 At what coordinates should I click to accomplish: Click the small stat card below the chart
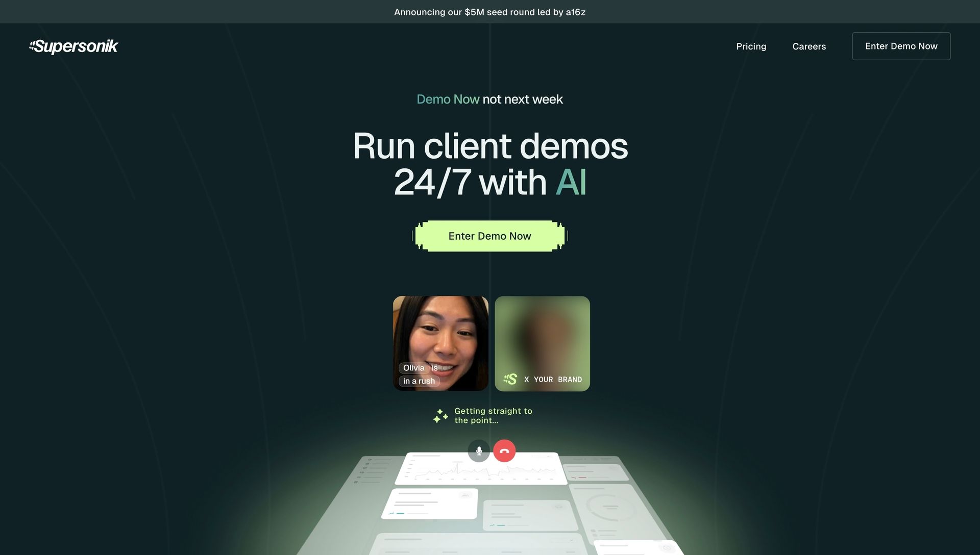(x=430, y=503)
